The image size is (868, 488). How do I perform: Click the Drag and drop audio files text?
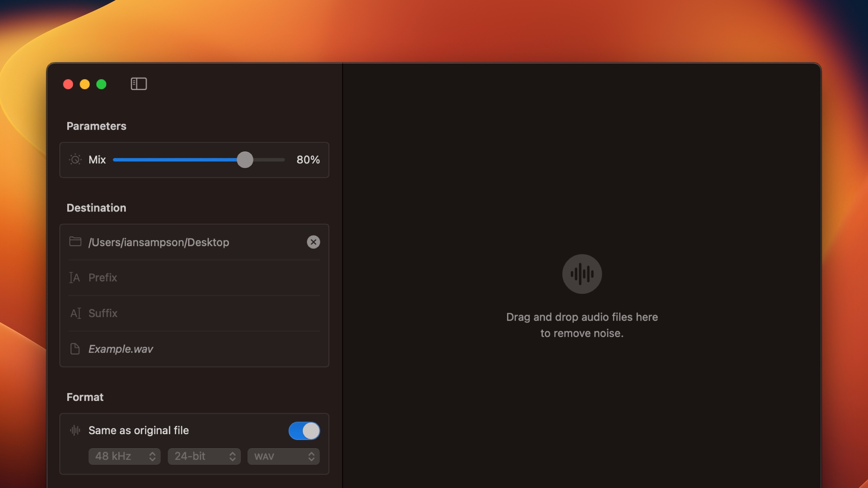click(582, 325)
